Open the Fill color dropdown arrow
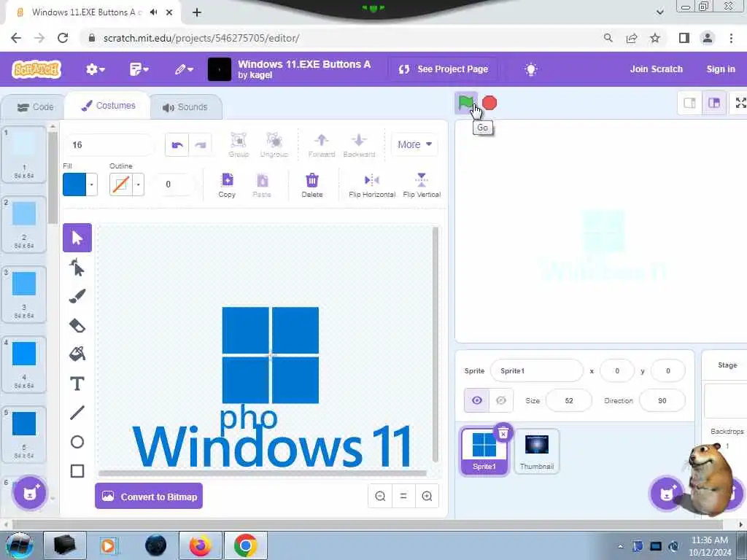Image resolution: width=747 pixels, height=560 pixels. [x=91, y=184]
